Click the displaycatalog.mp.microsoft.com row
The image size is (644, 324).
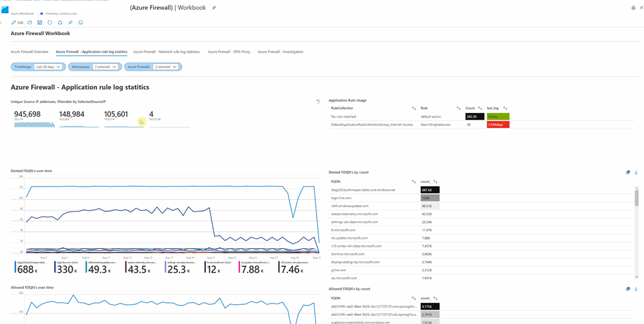tap(481, 262)
